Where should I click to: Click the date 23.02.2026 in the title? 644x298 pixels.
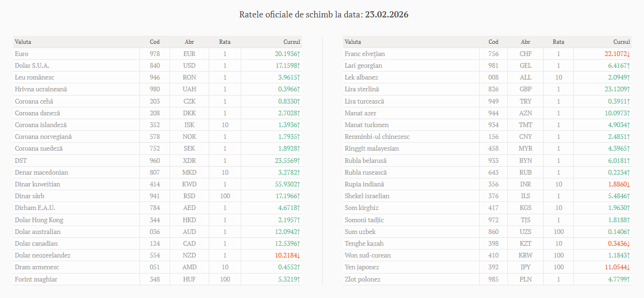[386, 15]
